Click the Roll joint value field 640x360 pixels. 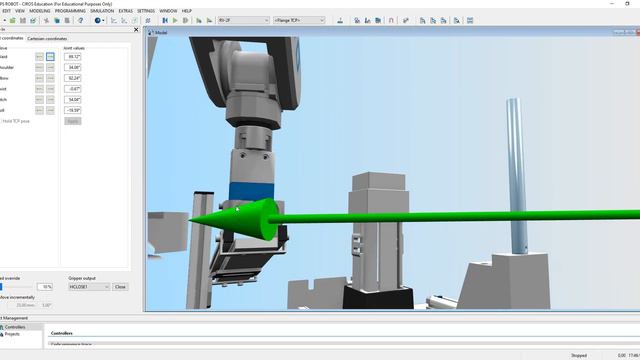(x=73, y=110)
